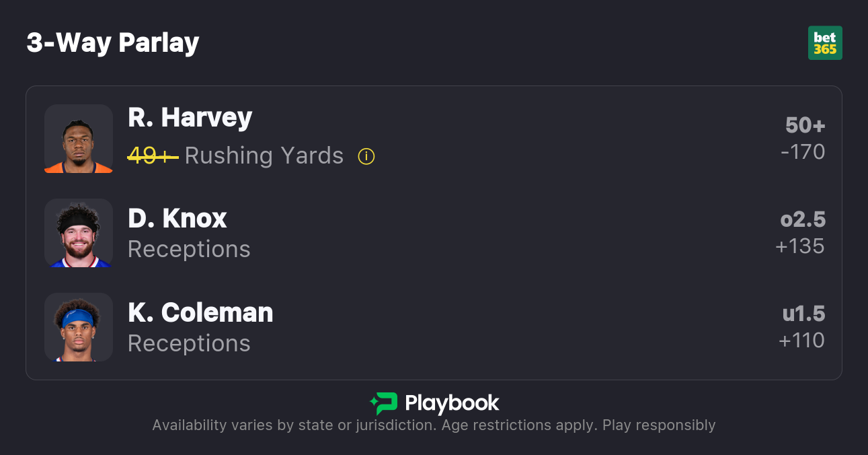The width and height of the screenshot is (868, 455).
Task: Click the struck-through 49+ old line
Action: click(x=153, y=156)
